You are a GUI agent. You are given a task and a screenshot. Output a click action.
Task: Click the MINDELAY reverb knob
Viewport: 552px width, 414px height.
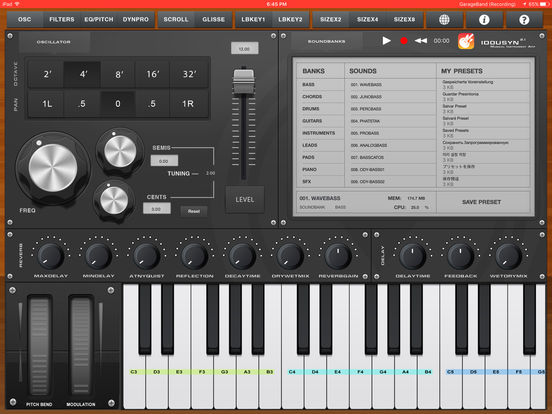coord(99,256)
